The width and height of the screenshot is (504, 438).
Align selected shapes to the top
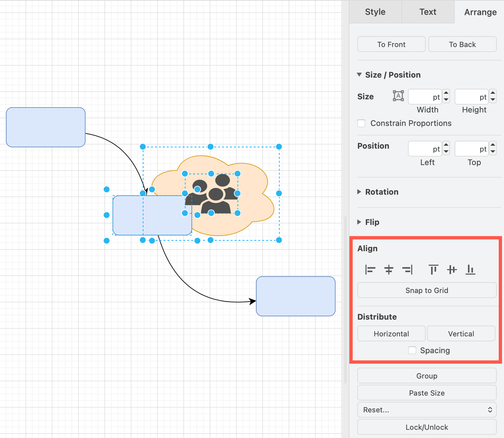(434, 270)
